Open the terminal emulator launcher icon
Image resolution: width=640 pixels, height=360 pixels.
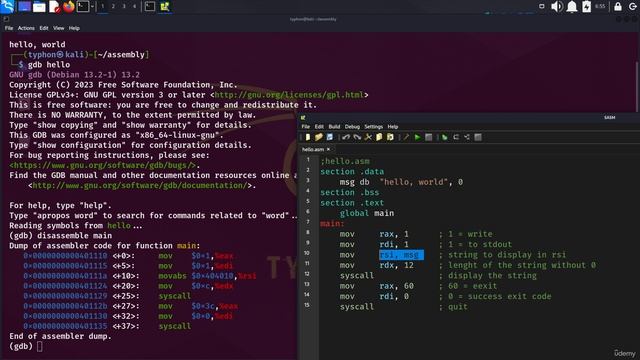point(83,7)
